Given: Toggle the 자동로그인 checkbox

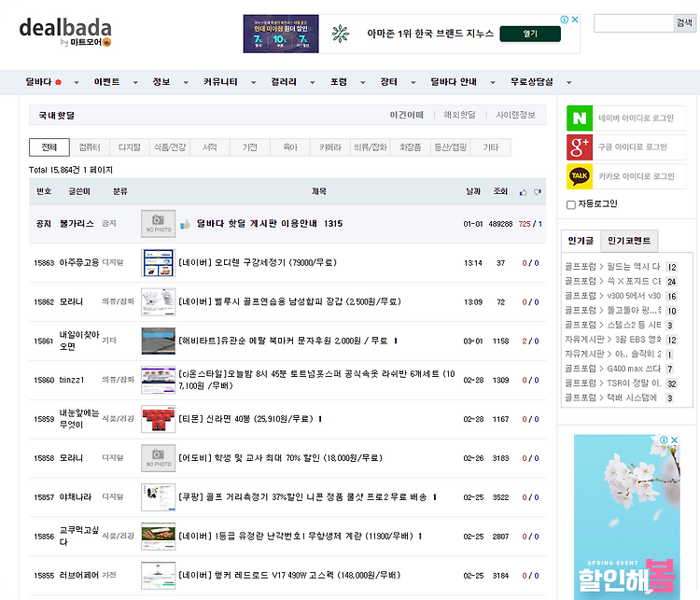Looking at the screenshot, I should [570, 205].
